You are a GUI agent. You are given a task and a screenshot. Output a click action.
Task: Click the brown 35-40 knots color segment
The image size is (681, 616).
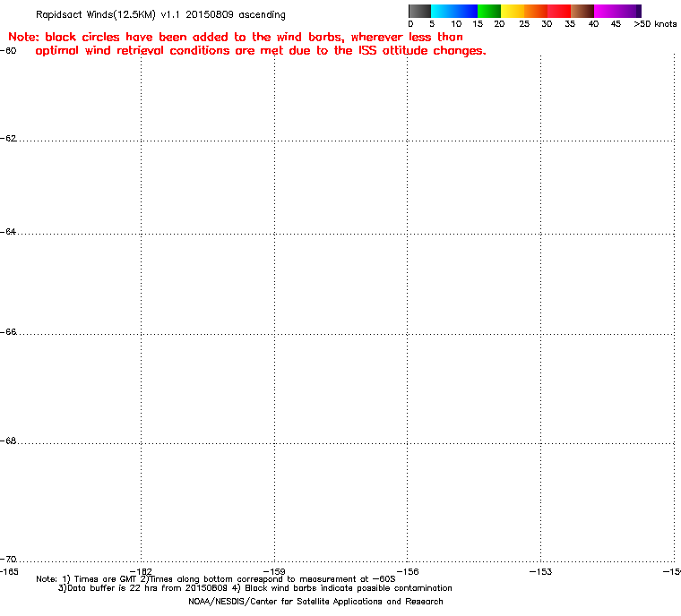point(582,11)
